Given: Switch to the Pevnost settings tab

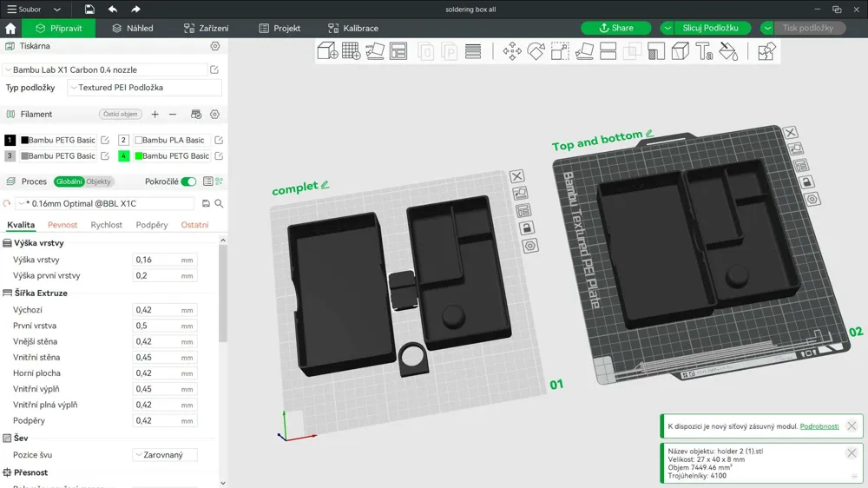Looking at the screenshot, I should [62, 225].
